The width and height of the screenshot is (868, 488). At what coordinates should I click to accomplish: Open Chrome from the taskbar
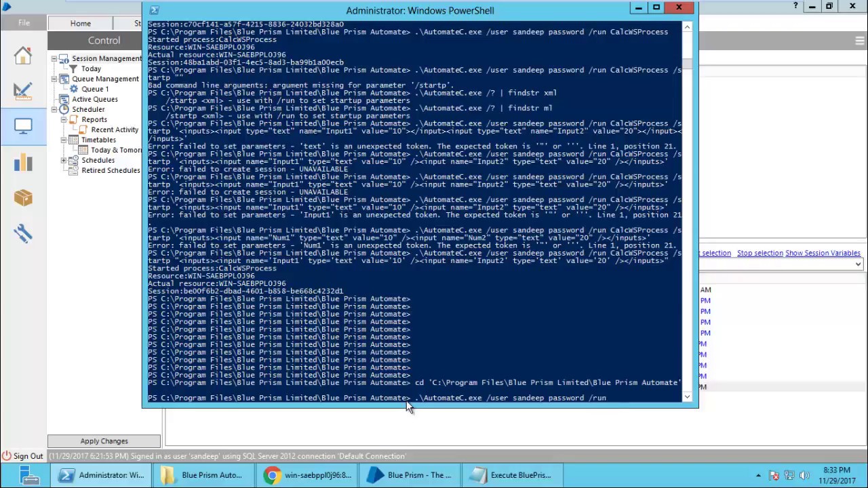308,475
